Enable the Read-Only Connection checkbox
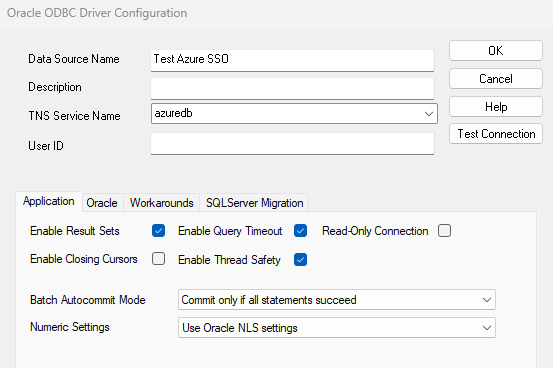Screen dimensions: 553x368 (x=444, y=231)
